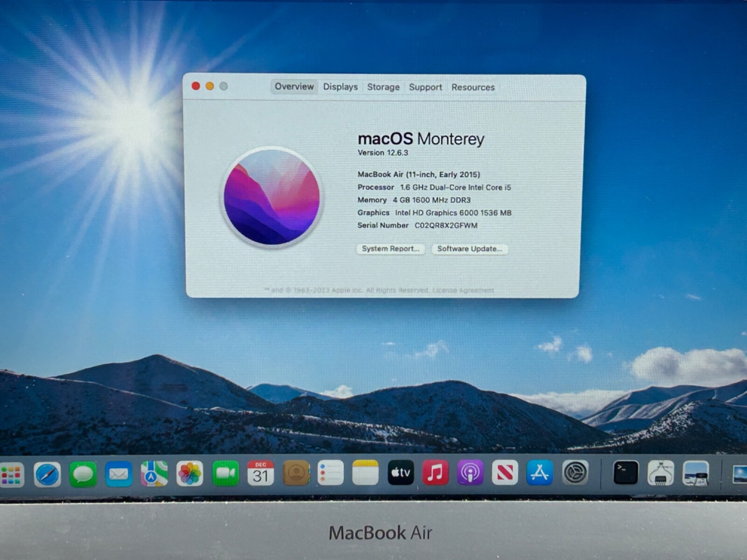The height and width of the screenshot is (560, 747).
Task: Open the News app in the Dock
Action: tap(505, 472)
